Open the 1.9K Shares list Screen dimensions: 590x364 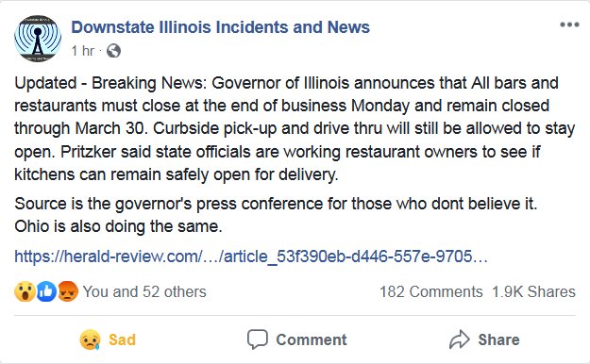pos(533,291)
